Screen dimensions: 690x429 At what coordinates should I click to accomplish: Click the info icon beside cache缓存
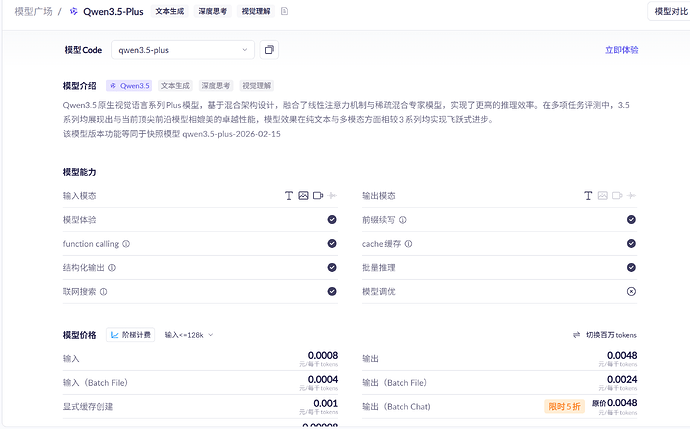coord(406,243)
